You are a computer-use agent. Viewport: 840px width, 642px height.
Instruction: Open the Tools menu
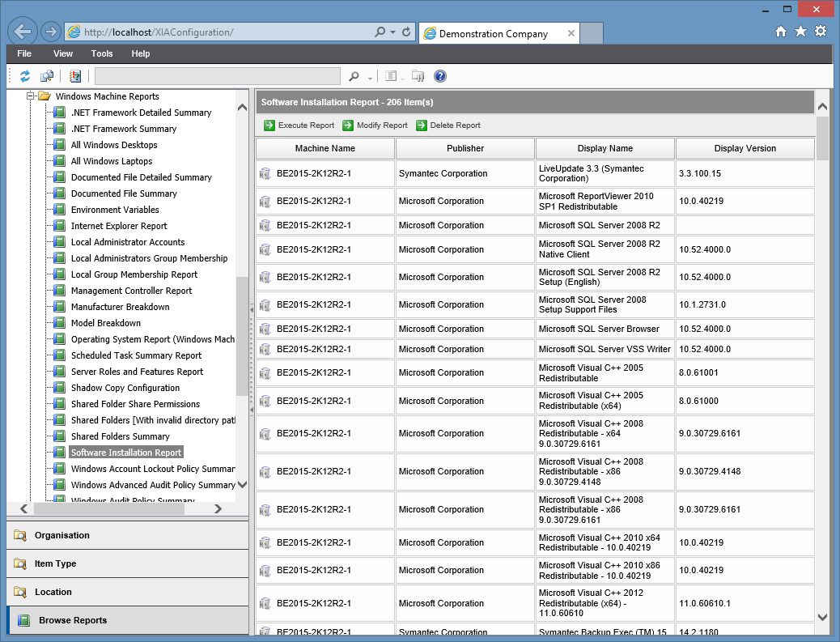coord(102,53)
